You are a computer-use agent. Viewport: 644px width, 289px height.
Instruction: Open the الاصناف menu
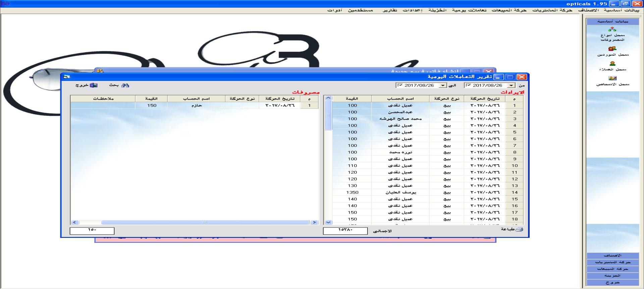tap(588, 10)
